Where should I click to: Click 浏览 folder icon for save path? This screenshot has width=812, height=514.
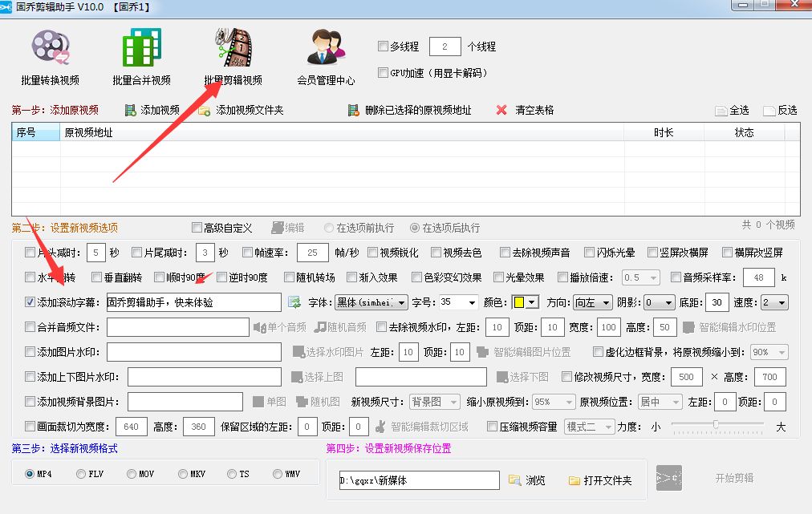514,480
